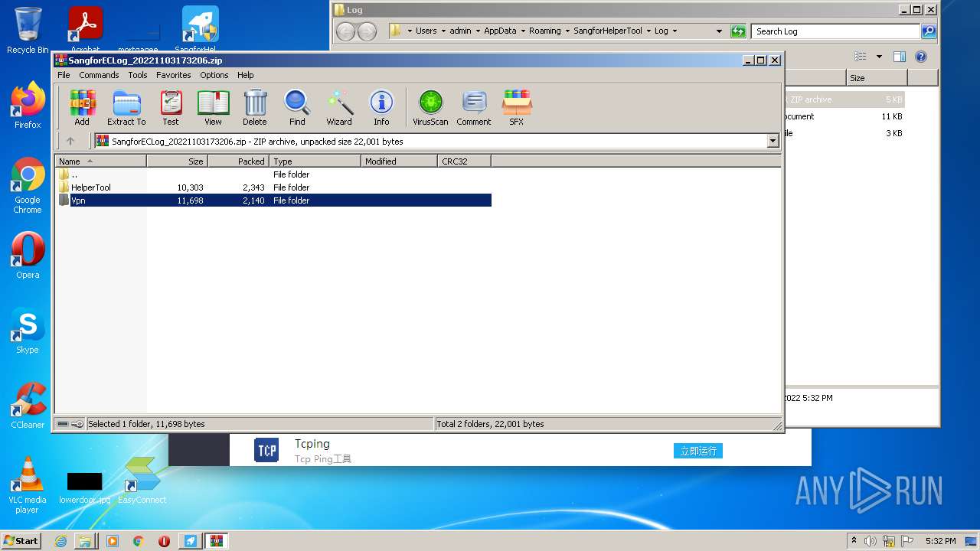Open the Options menu
This screenshot has width=980, height=551.
point(214,75)
